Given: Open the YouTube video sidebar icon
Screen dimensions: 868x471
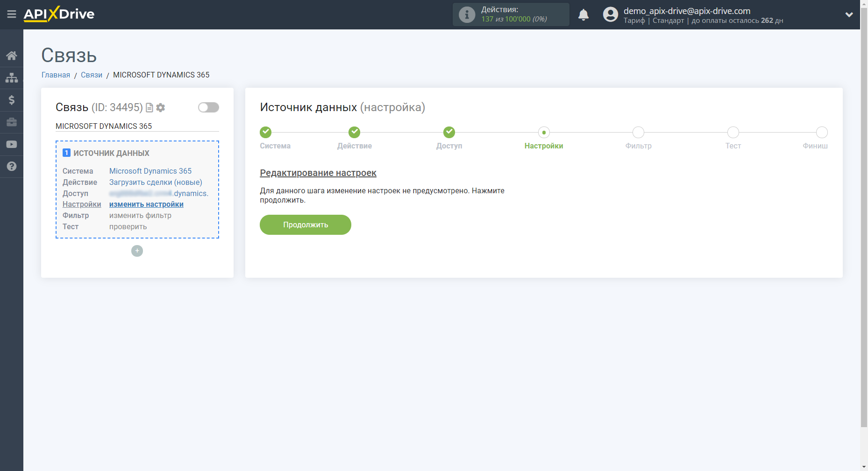Looking at the screenshot, I should 12,144.
